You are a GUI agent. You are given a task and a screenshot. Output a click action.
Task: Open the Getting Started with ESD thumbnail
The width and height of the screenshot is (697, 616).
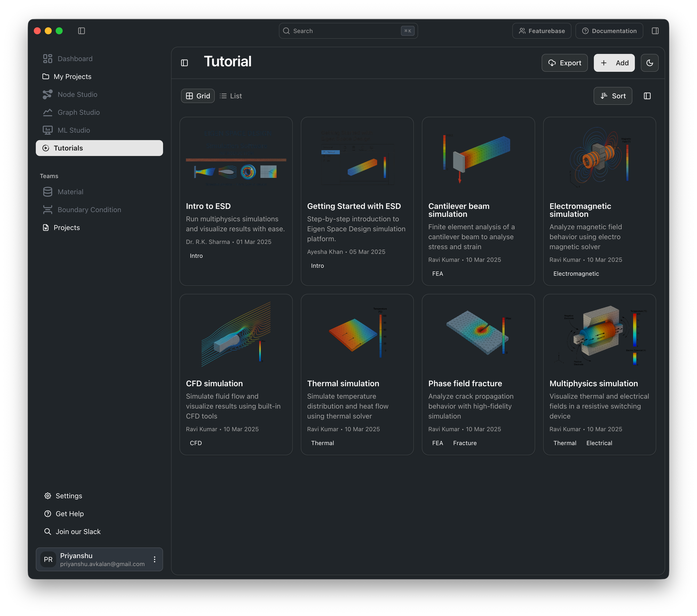pos(357,158)
